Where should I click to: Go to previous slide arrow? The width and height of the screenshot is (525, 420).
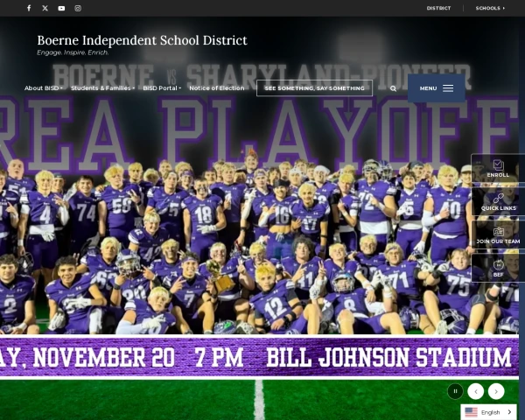tap(476, 391)
